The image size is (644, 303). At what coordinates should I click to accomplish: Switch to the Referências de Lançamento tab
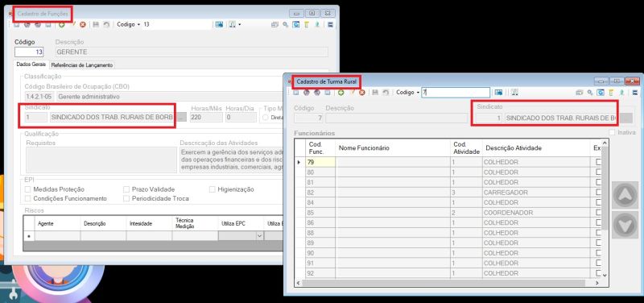82,65
